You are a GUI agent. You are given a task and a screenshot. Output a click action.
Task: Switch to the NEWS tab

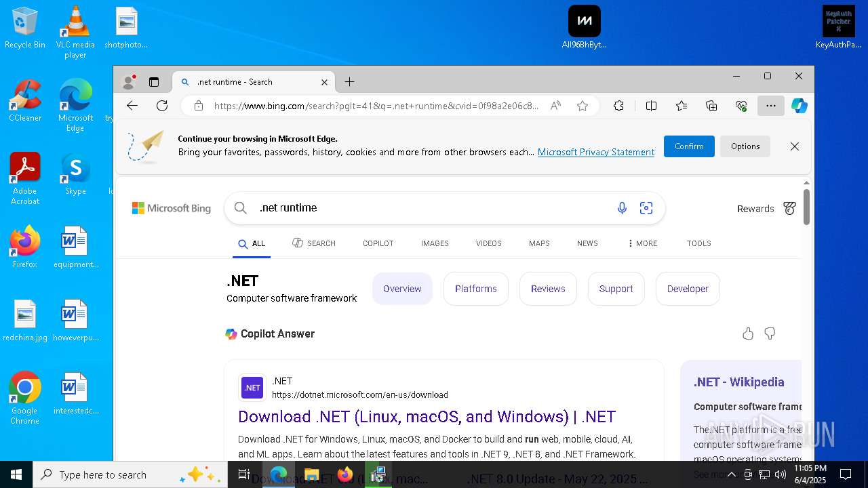(x=587, y=243)
